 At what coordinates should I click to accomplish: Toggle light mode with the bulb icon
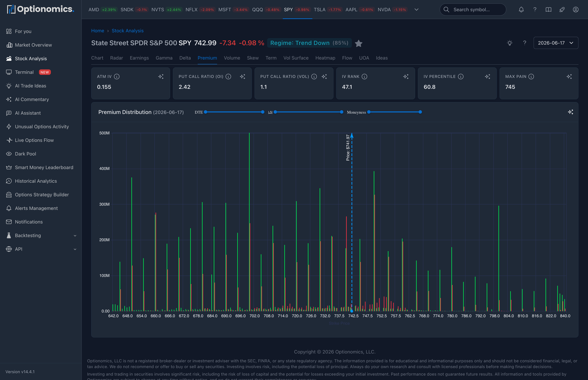click(x=510, y=43)
